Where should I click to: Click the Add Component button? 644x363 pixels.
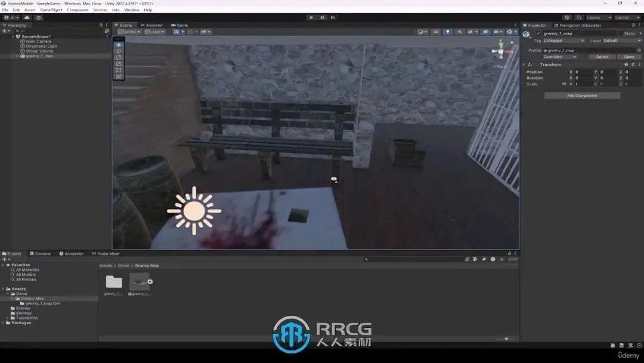[x=582, y=96]
